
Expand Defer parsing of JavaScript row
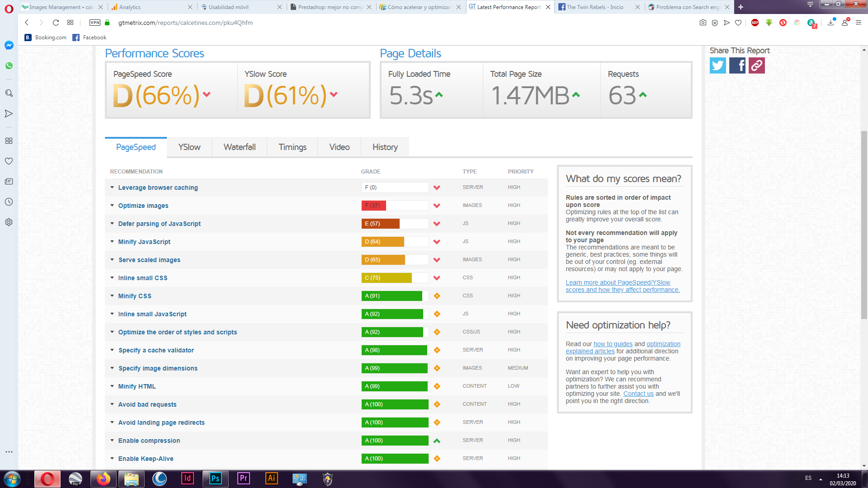pyautogui.click(x=159, y=224)
